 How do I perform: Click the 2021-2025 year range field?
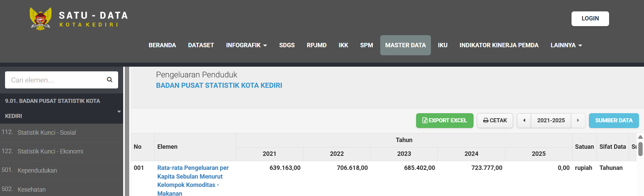(551, 120)
